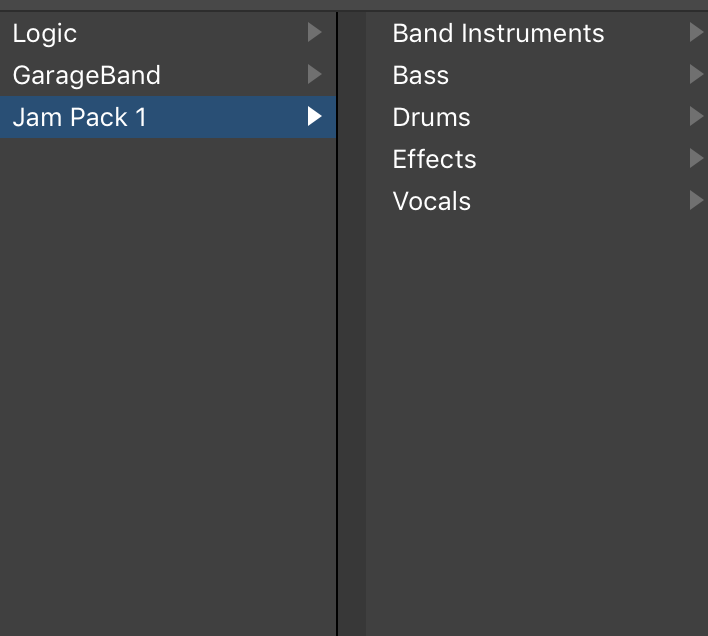This screenshot has height=636, width=708.
Task: Click the arrow beside Bass
Action: (x=696, y=75)
